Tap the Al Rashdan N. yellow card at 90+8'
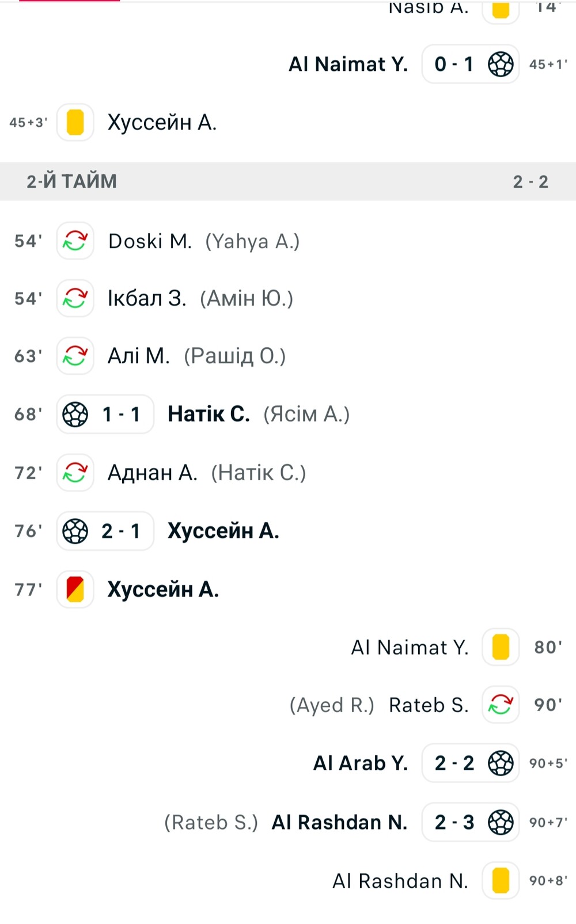This screenshot has width=576, height=924. [x=501, y=881]
